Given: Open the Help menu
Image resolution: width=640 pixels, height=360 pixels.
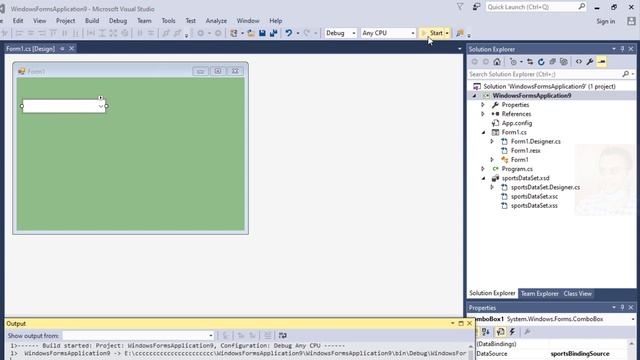Looking at the screenshot, I should coord(276,21).
